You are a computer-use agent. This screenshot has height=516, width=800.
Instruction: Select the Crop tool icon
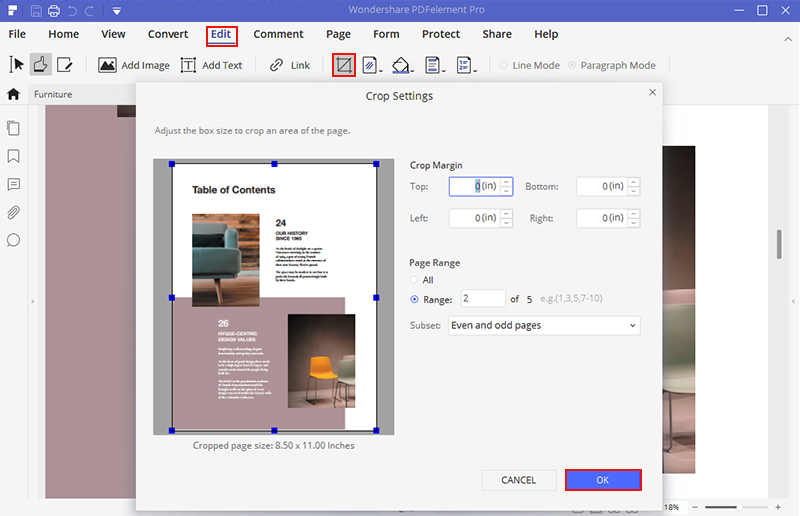click(x=344, y=65)
